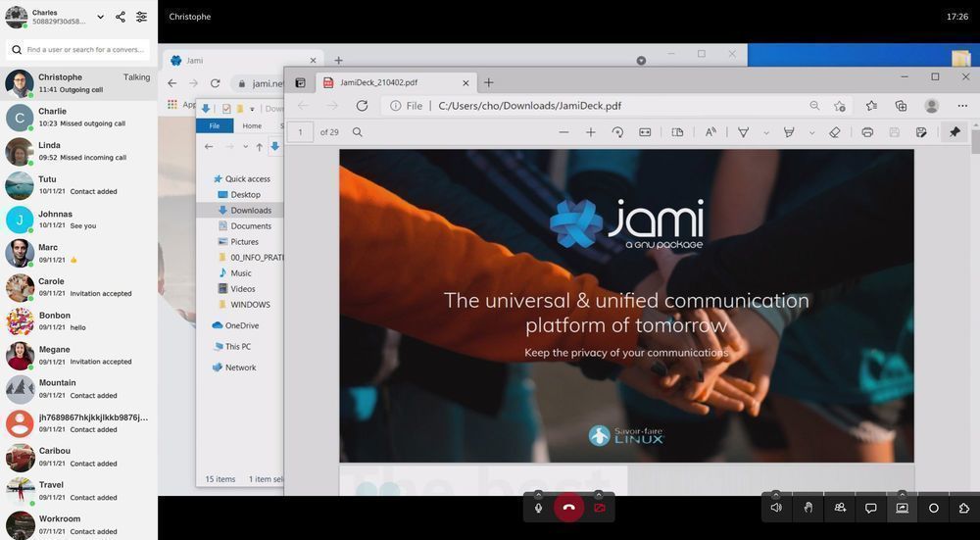Mute the microphone in the Jami call

point(538,508)
